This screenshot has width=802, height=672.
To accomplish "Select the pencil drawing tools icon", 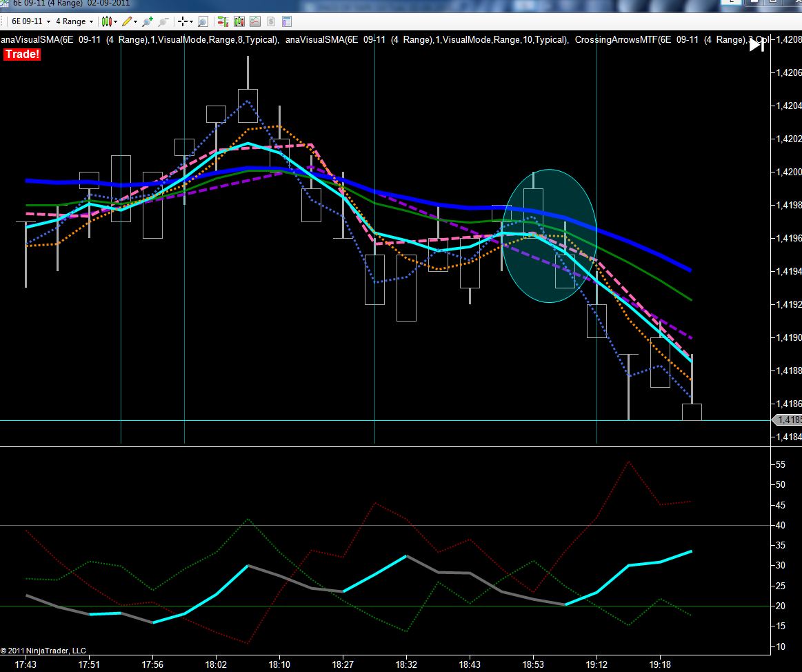I will pyautogui.click(x=127, y=21).
